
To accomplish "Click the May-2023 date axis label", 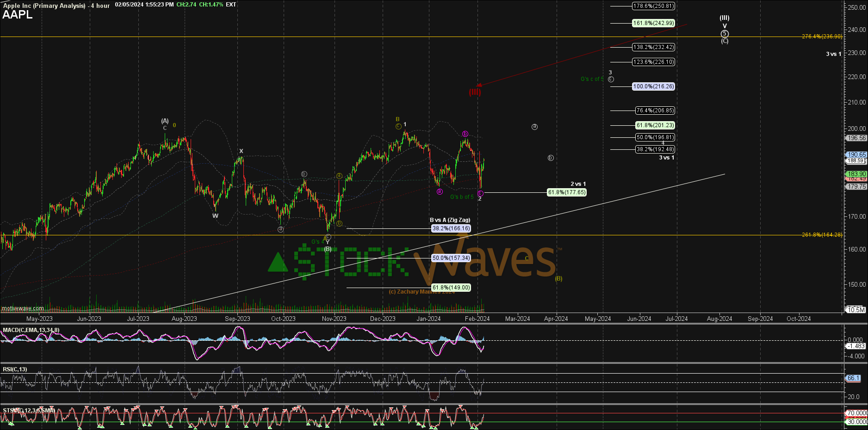I will pyautogui.click(x=39, y=319).
